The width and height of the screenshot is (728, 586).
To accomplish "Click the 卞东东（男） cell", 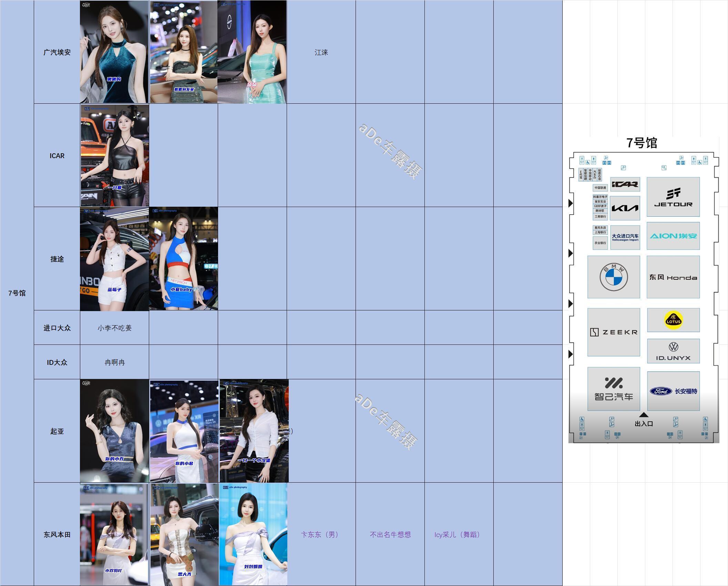I will click(321, 534).
